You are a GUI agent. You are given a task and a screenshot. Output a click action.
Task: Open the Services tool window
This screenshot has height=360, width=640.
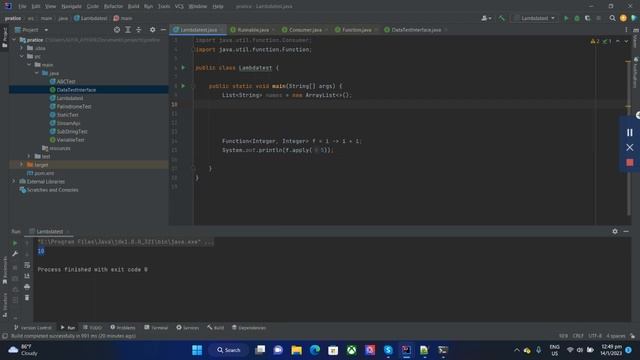click(188, 328)
